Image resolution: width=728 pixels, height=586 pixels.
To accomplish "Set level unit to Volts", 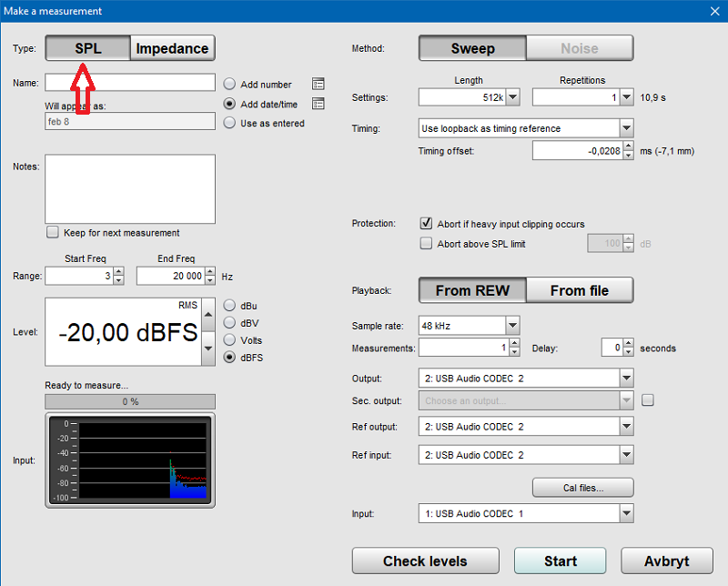I will click(x=229, y=340).
